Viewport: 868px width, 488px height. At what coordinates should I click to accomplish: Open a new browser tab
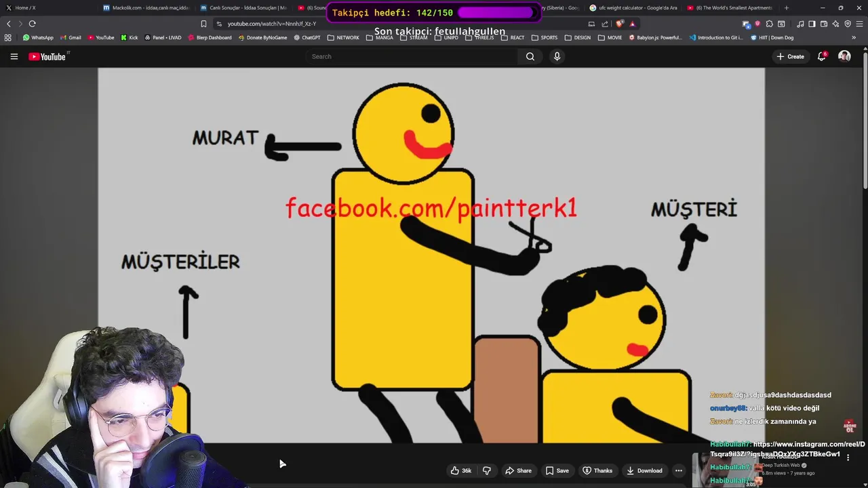tap(787, 7)
